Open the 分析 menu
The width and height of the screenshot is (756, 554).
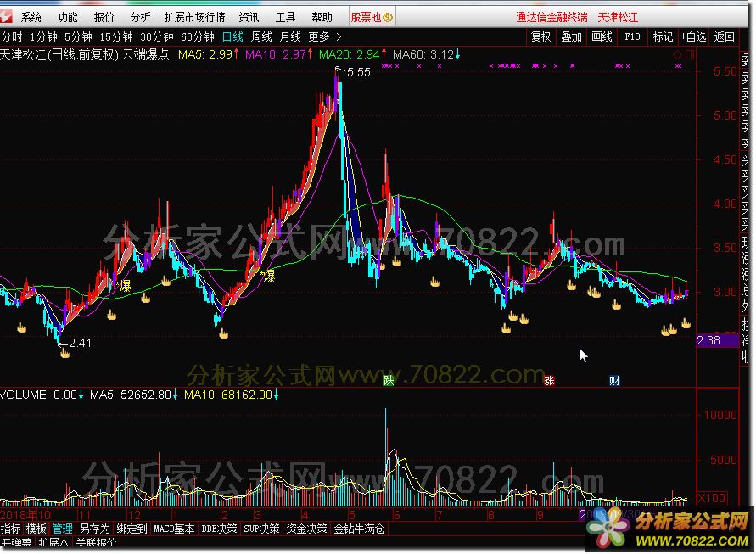(140, 17)
